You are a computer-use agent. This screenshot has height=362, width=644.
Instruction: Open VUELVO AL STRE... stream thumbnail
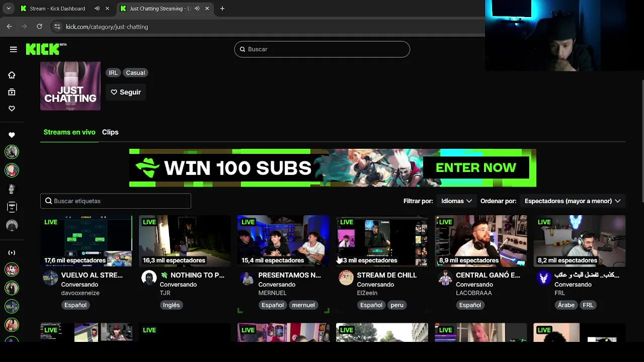86,241
